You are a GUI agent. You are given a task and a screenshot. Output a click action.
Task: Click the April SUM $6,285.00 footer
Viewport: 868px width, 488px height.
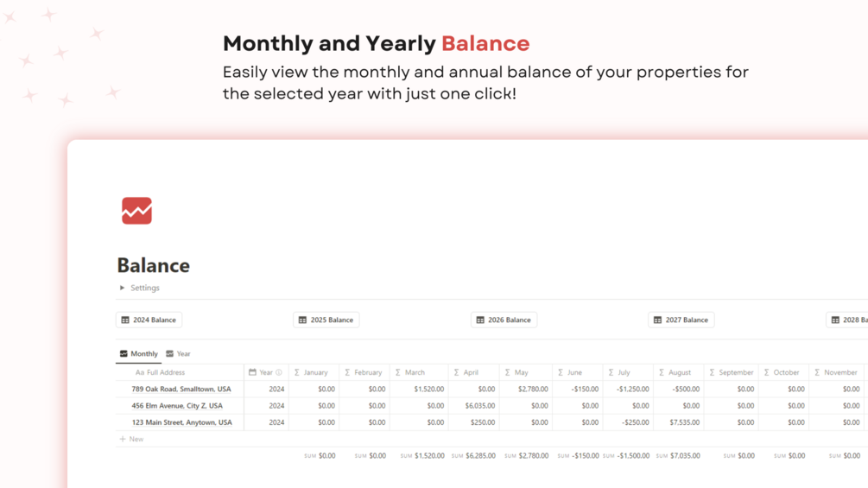click(x=473, y=455)
